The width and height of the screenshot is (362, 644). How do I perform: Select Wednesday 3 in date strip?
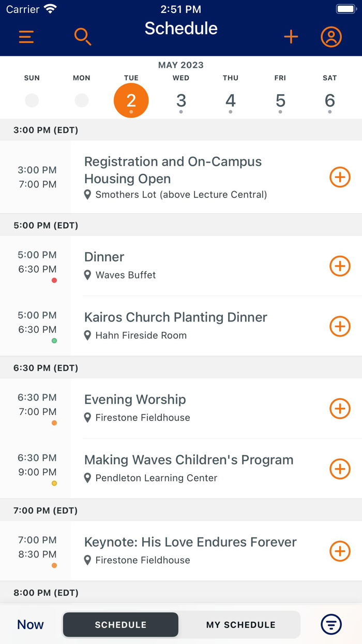click(181, 100)
